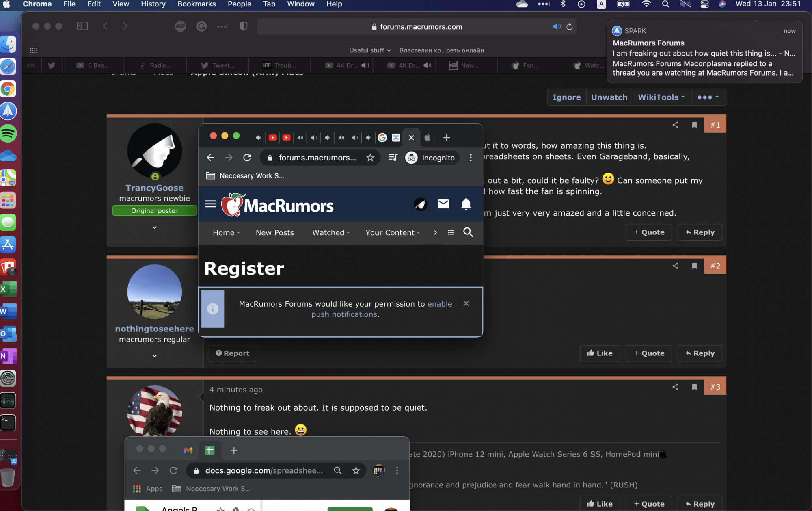Click the main forums.macrumors.com address field
The image size is (812, 511).
[417, 26]
